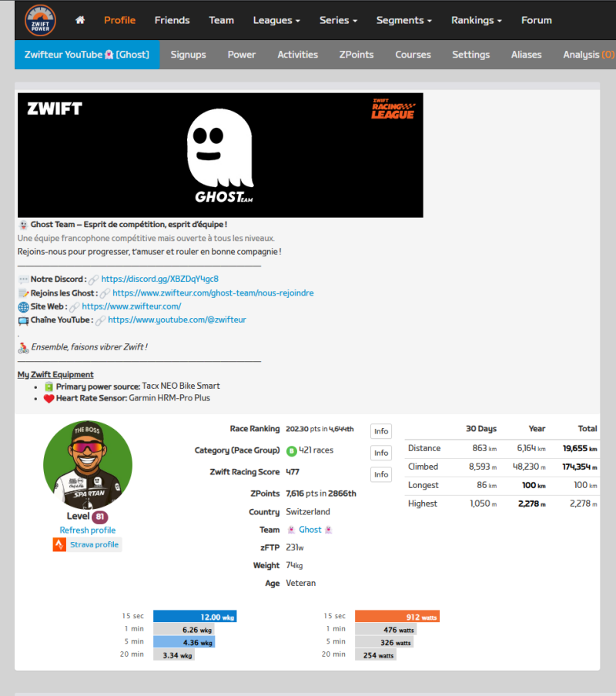Open the Friends page
This screenshot has width=616, height=696.
pyautogui.click(x=172, y=21)
